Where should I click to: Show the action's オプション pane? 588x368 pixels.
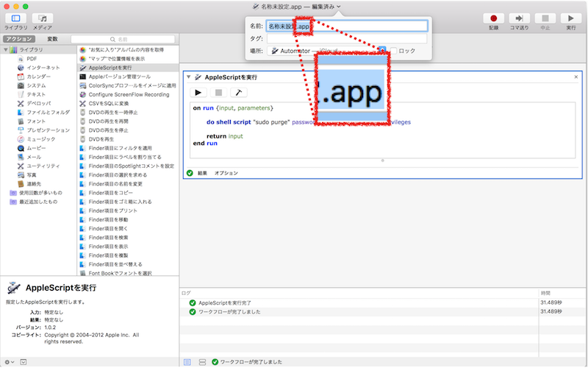click(226, 173)
